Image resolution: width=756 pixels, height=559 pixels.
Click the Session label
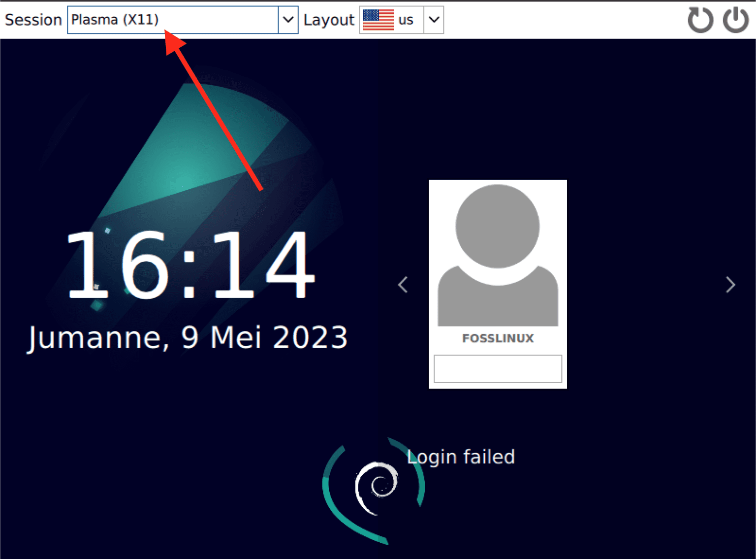32,19
